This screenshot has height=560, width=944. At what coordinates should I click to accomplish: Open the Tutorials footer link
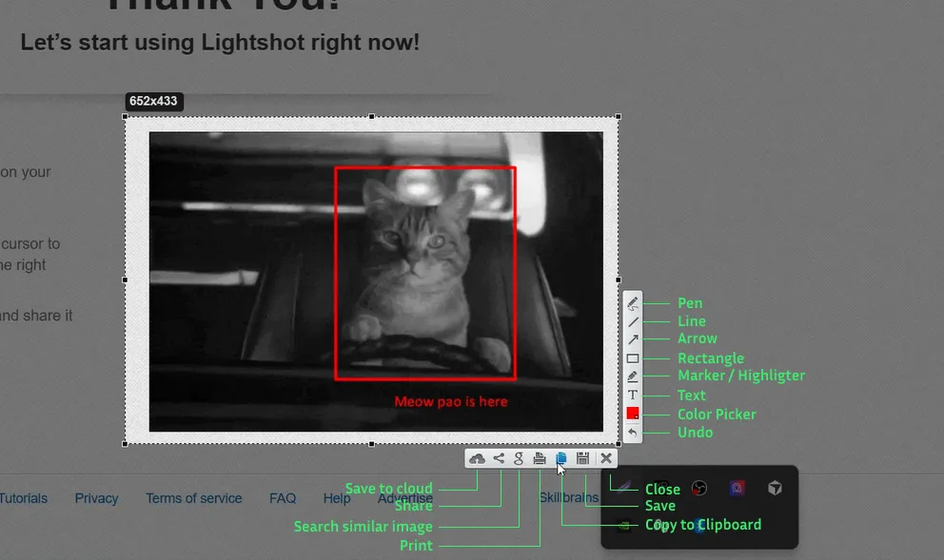[23, 498]
